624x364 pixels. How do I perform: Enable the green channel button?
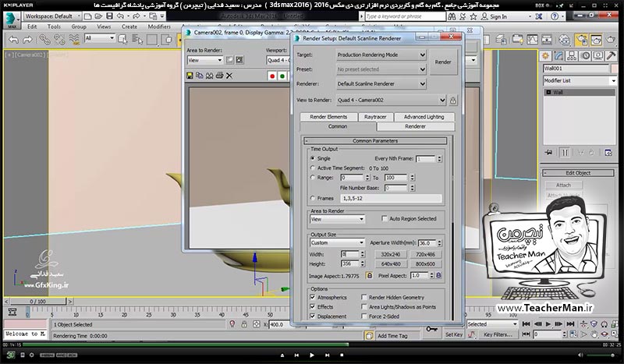coord(282,76)
